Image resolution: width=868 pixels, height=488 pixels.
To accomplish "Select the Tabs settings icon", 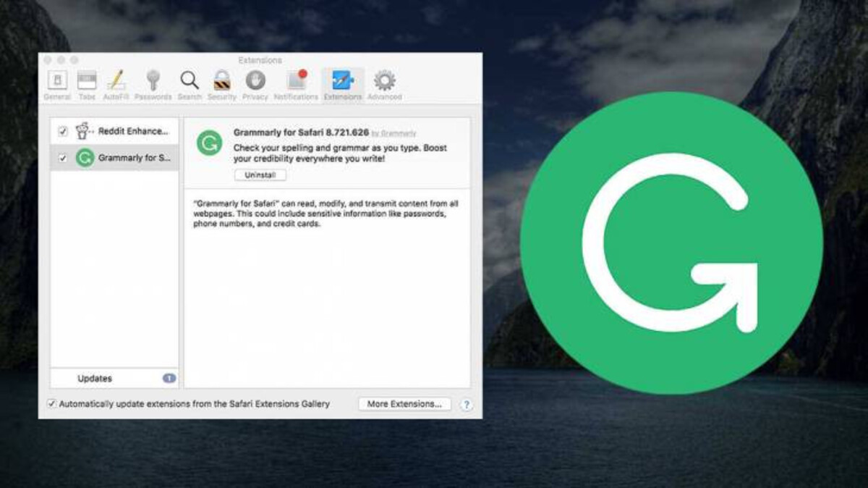I will pyautogui.click(x=88, y=80).
